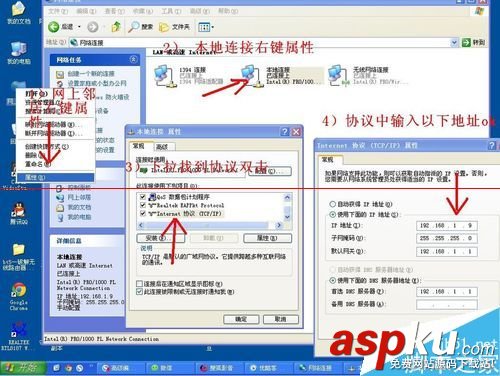The image size is (500, 376).
Task: Launch 腾讯QQ from the desktop
Action: [x=19, y=213]
